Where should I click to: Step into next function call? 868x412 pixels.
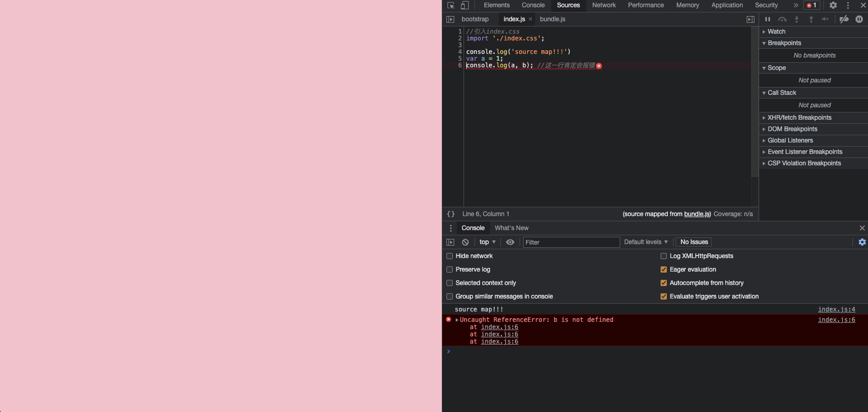pyautogui.click(x=796, y=19)
